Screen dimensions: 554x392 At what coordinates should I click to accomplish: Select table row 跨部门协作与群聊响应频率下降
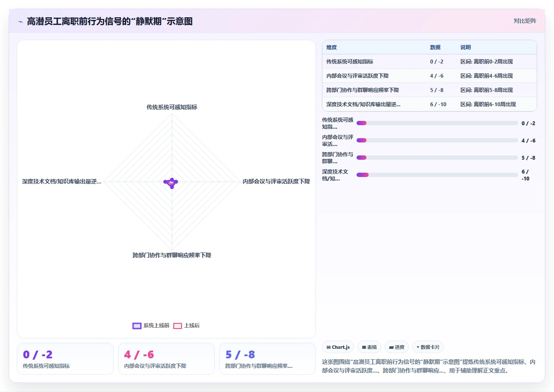point(429,90)
